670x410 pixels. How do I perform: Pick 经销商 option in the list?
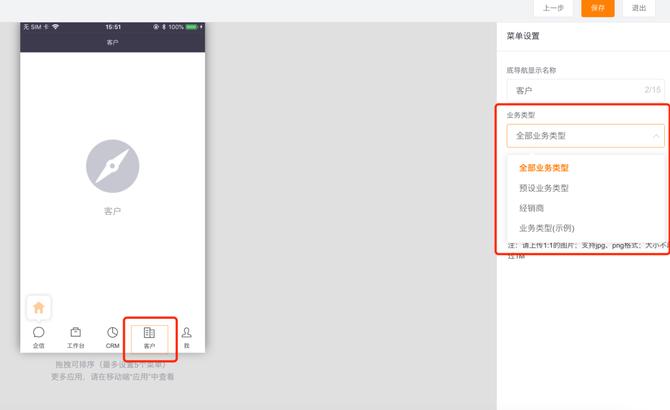point(534,208)
